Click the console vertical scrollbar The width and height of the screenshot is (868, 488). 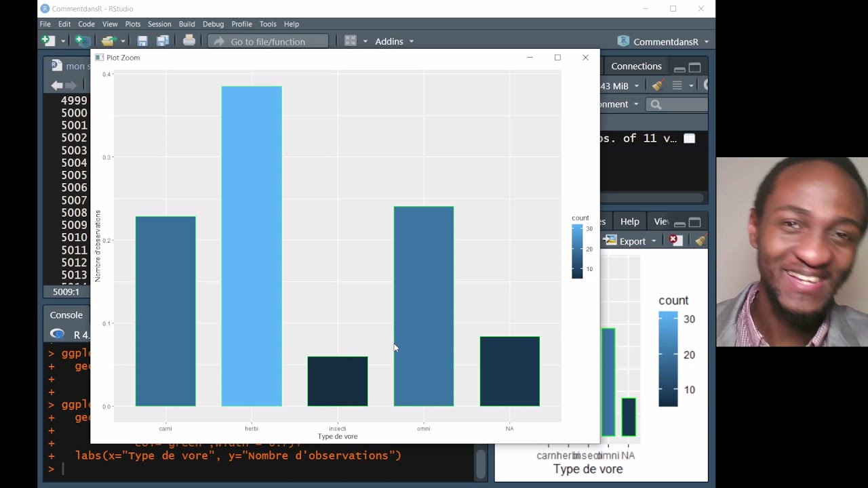[x=480, y=464]
